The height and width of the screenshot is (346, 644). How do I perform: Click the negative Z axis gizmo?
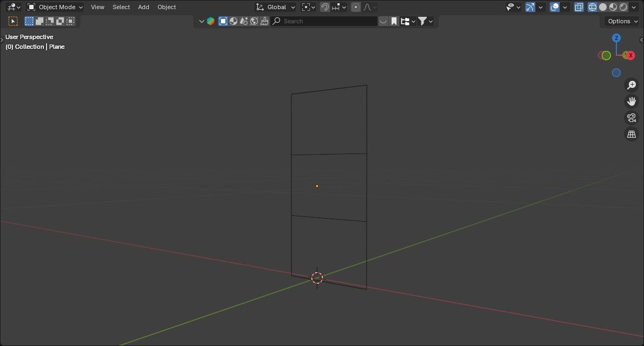pos(616,73)
